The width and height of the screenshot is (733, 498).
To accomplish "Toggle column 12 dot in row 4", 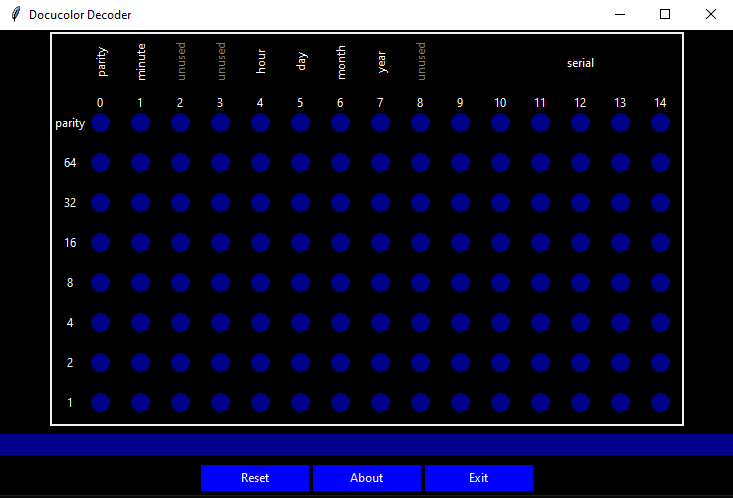I will (x=580, y=323).
